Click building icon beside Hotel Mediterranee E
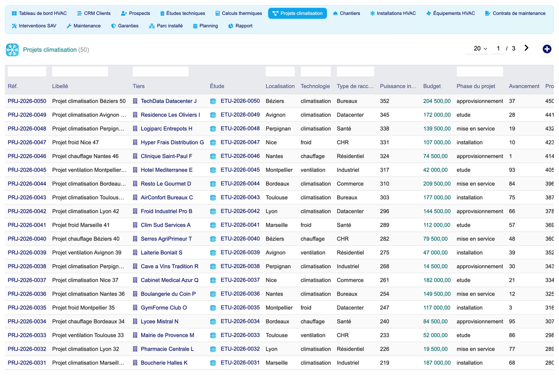559x392 pixels. [136, 170]
